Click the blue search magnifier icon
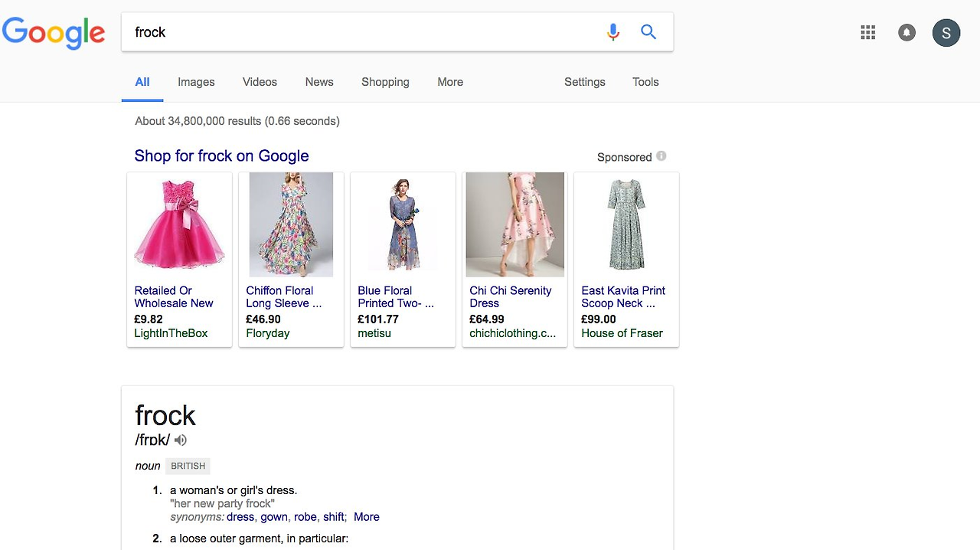 648,32
